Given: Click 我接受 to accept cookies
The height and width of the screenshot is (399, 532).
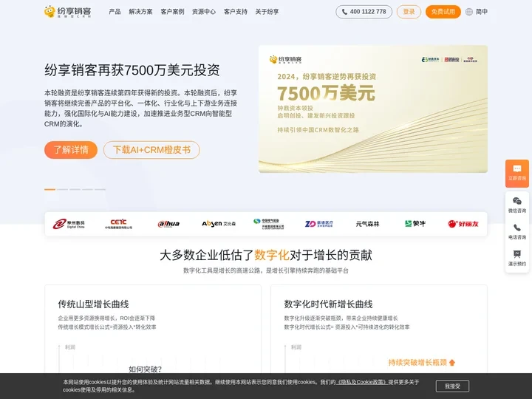Looking at the screenshot, I should [453, 386].
